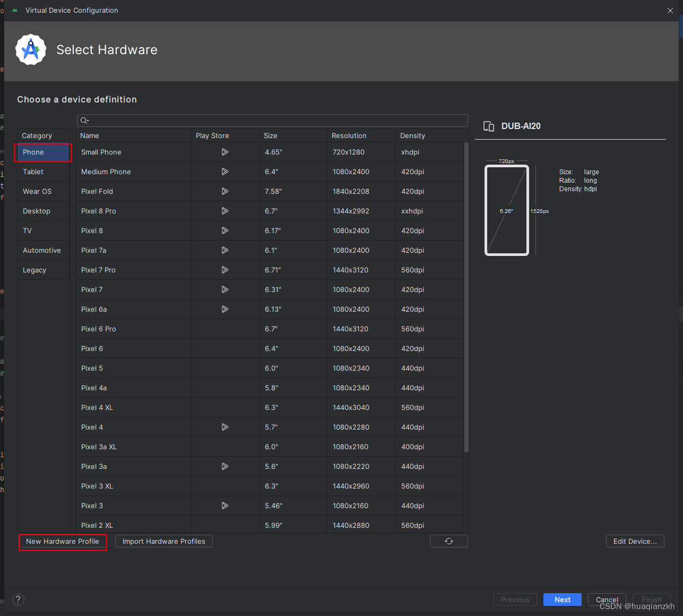Screen dimensions: 683x616
Task: Select the Pixel 3 XL device
Action: [270, 486]
